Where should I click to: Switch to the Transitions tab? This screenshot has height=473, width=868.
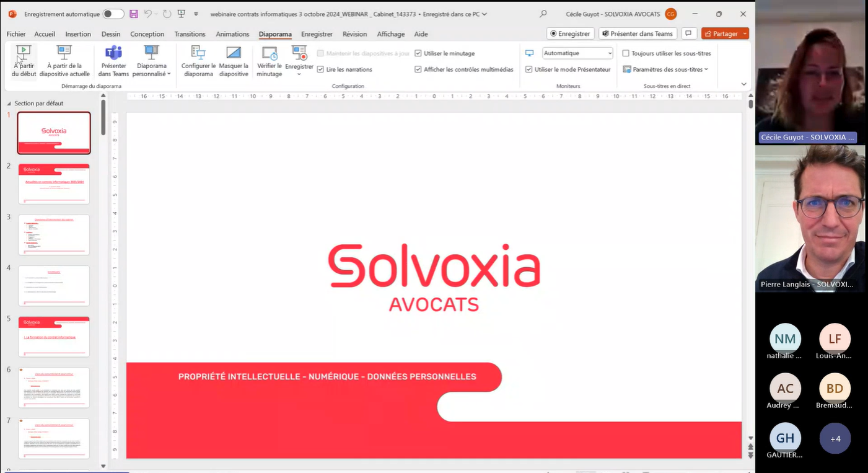click(x=190, y=34)
